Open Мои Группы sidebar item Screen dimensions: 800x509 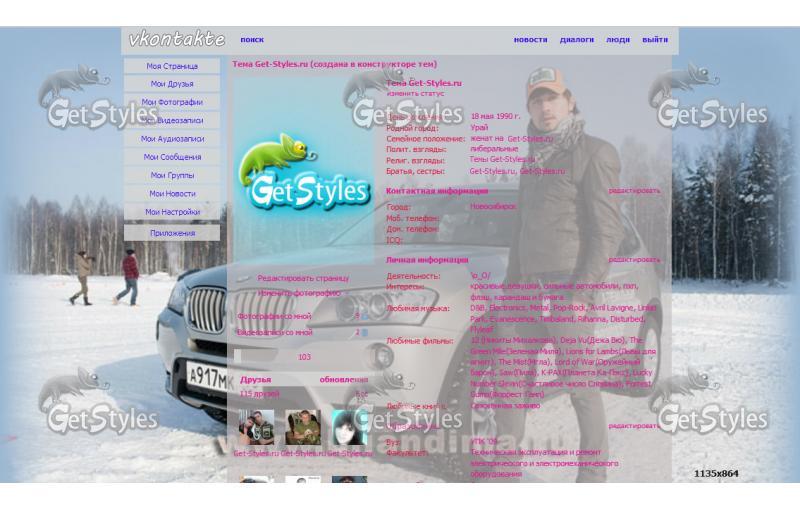(x=172, y=175)
